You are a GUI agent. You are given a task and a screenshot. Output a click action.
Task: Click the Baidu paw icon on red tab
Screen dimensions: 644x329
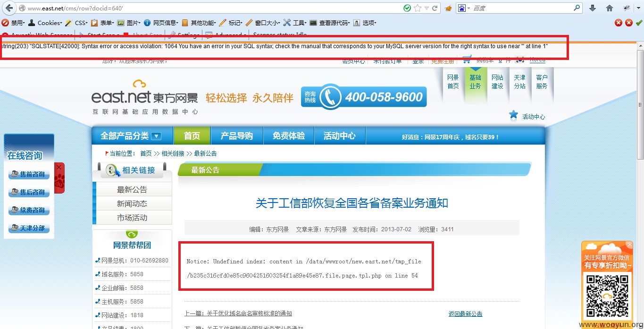click(59, 181)
